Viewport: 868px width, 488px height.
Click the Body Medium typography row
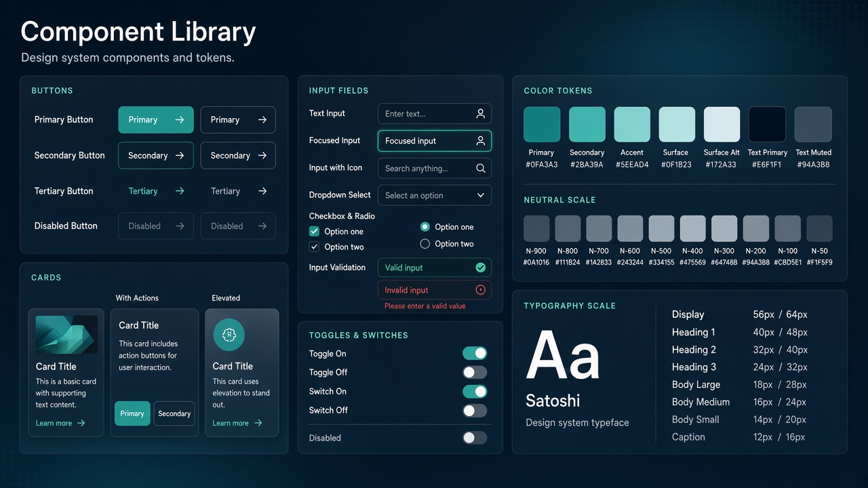coord(740,402)
